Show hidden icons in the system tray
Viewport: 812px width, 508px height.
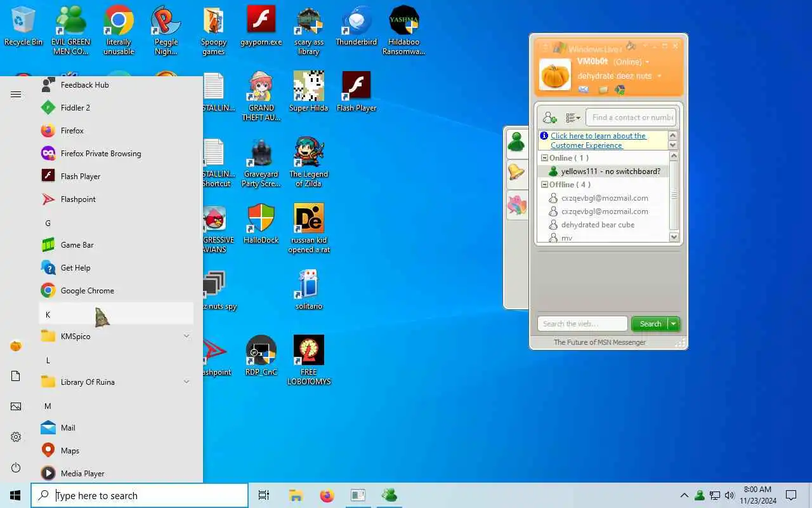(684, 495)
